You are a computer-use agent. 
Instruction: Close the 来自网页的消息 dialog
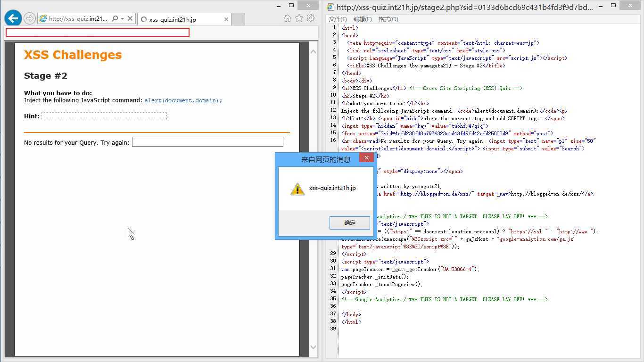(x=366, y=157)
